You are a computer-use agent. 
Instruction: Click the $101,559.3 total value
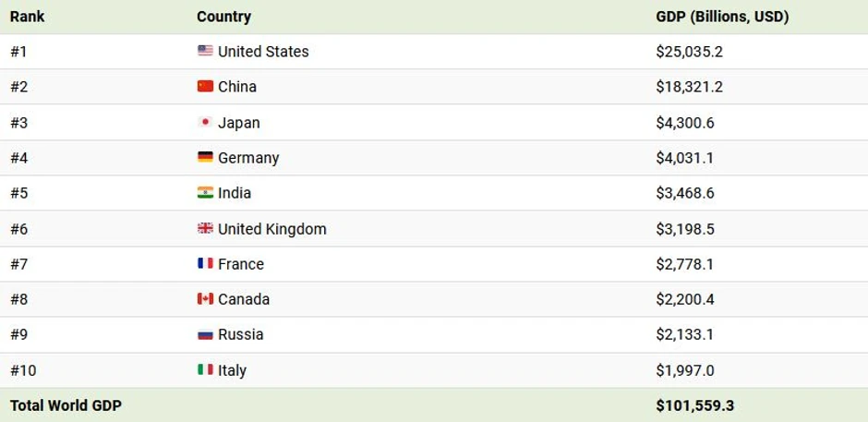pos(694,405)
